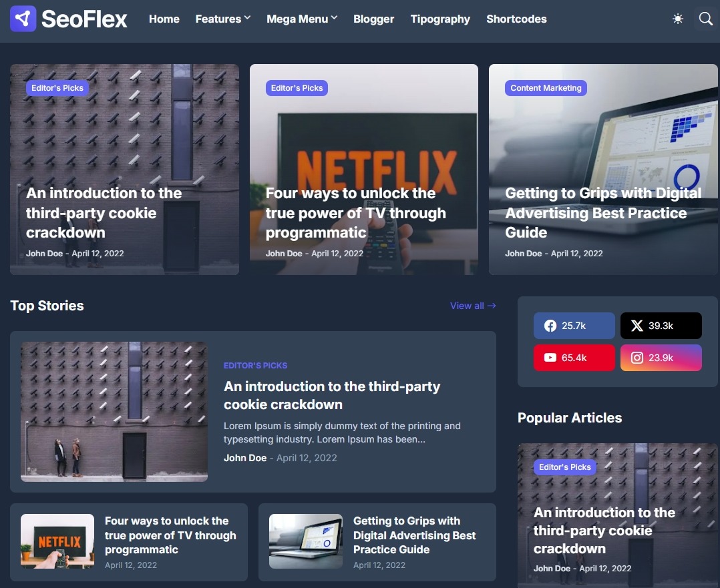Click the Top Stories section heading
This screenshot has height=588, width=720.
coord(47,306)
